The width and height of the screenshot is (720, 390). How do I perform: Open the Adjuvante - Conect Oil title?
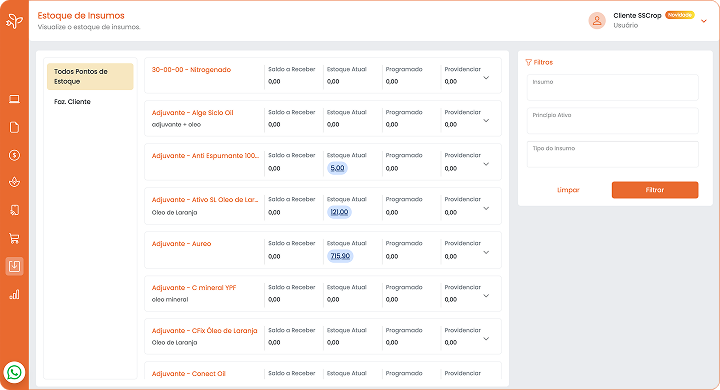[188, 374]
